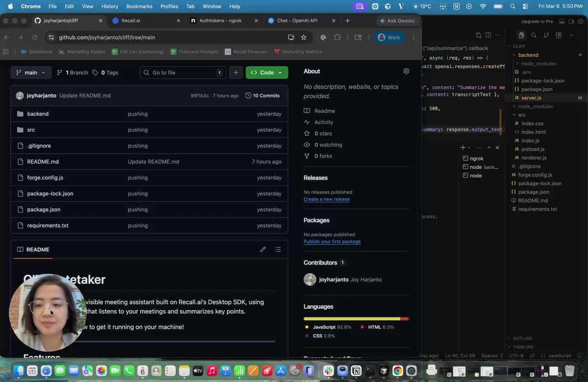Expand the green Code dropdown
Image resolution: width=588 pixels, height=382 pixels.
[x=266, y=73]
